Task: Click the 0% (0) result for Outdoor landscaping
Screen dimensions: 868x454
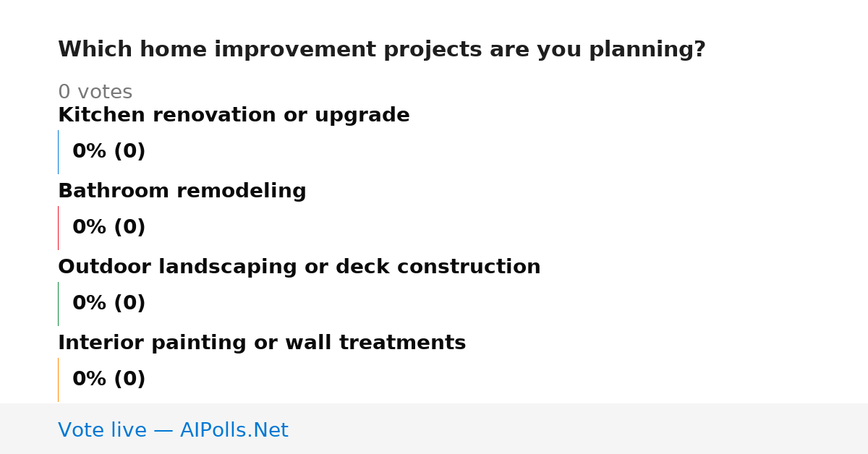Action: [x=109, y=304]
